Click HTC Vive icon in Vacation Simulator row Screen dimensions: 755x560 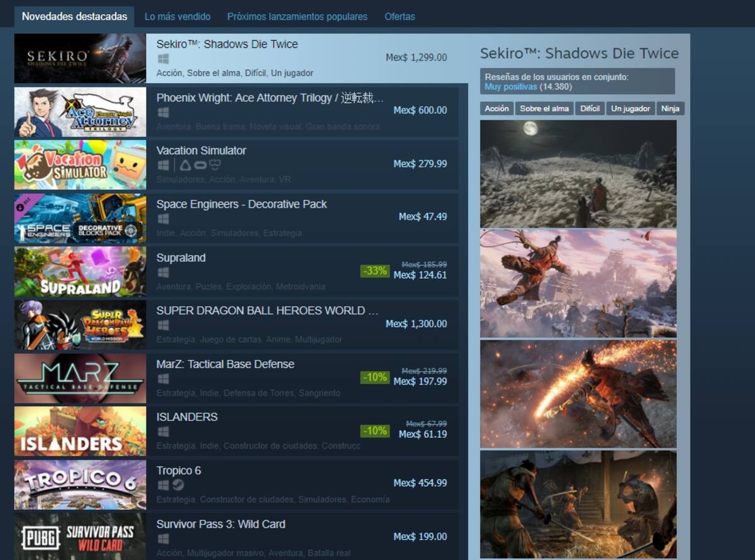185,165
